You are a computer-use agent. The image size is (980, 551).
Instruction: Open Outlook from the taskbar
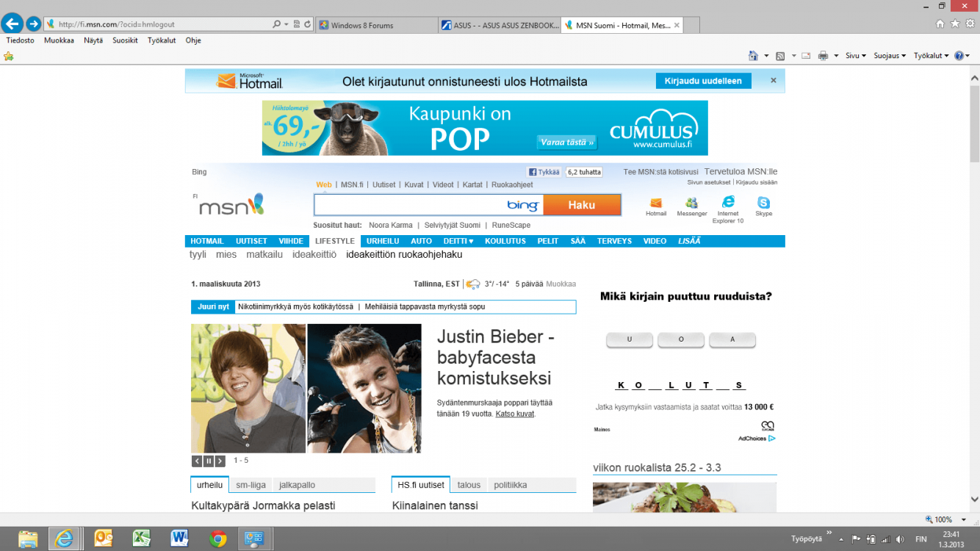103,539
